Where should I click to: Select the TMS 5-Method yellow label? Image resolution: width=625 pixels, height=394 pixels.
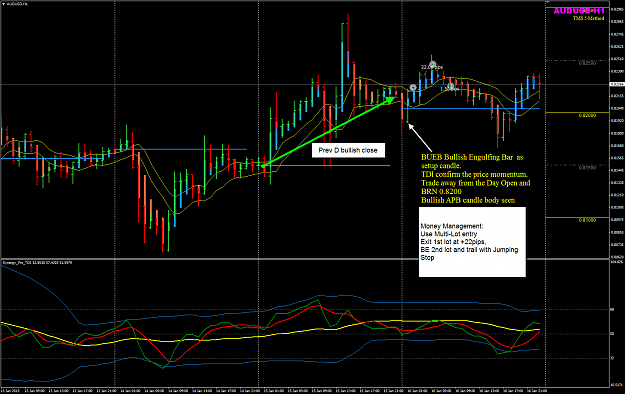[589, 18]
